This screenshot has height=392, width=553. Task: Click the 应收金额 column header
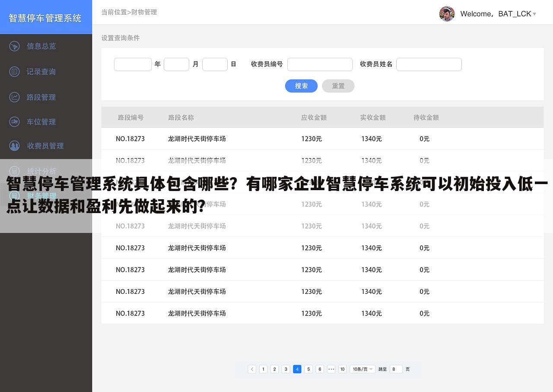(314, 117)
